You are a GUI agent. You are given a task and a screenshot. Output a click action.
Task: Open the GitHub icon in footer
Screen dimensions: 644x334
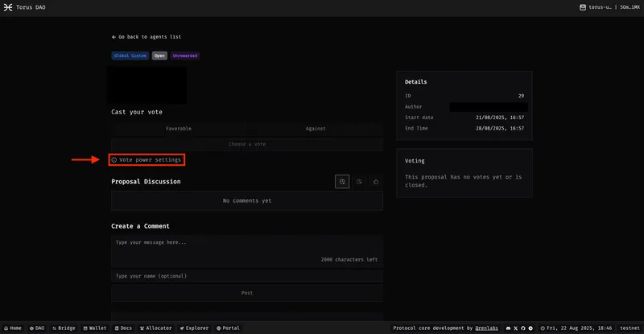click(522, 328)
